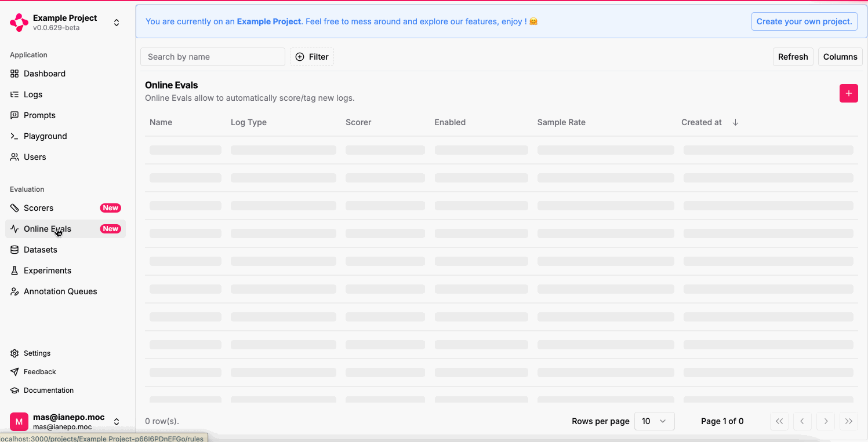868x442 pixels.
Task: Click the user avatar M
Action: pyautogui.click(x=19, y=422)
